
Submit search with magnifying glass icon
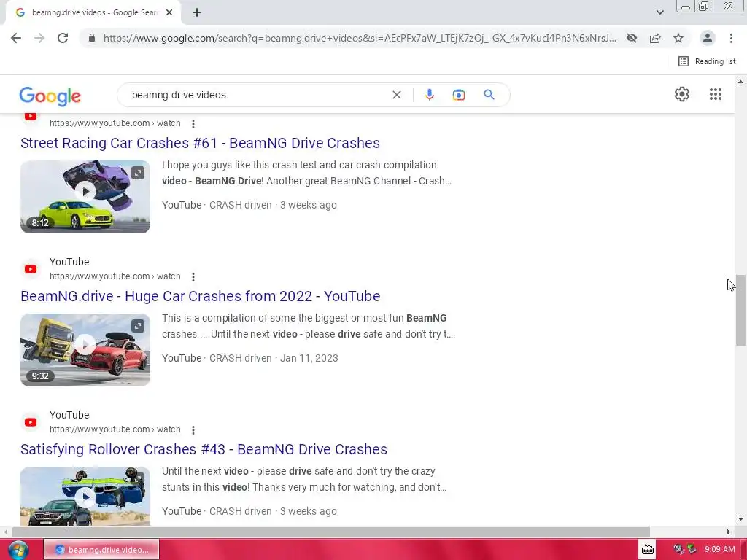(489, 95)
